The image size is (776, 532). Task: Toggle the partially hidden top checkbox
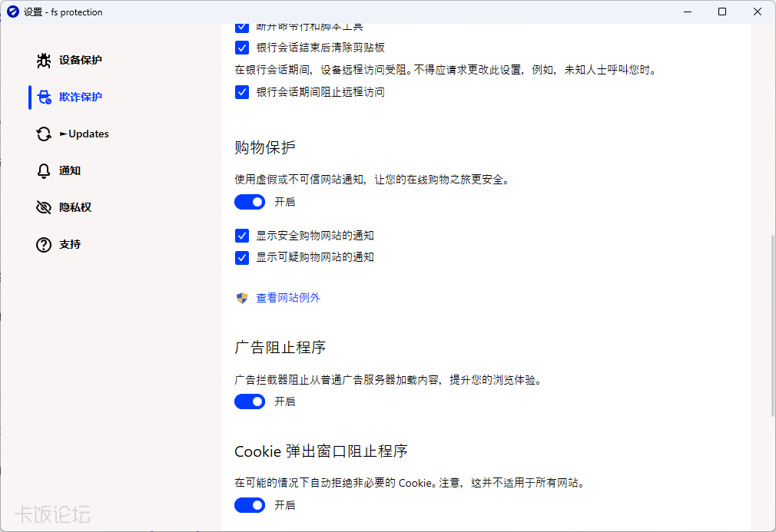242,27
